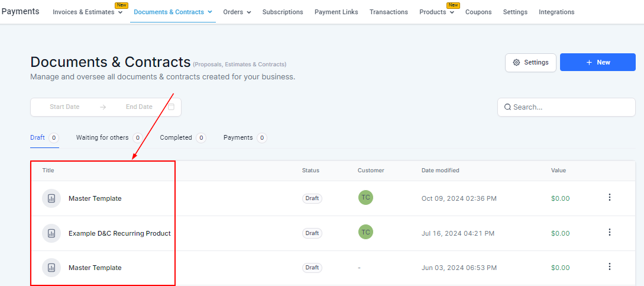Open three-dot menu for Jun 03 Master Template
644x286 pixels.
click(x=610, y=267)
